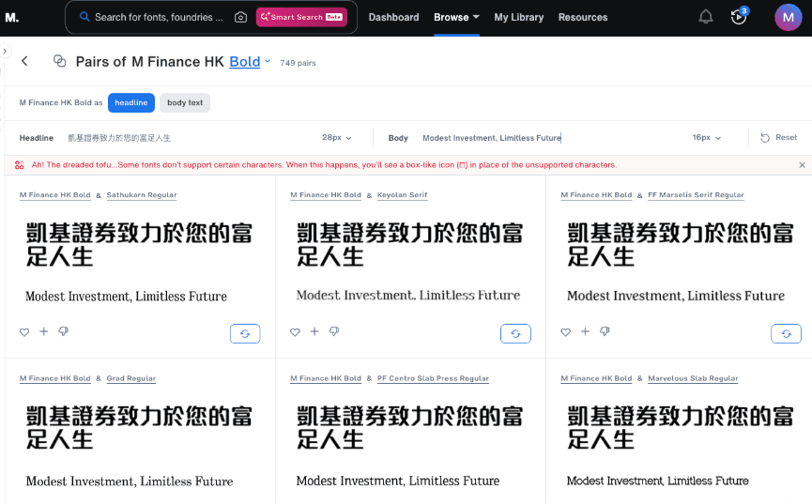Add Keyolan Serif pairing with plus icon

pyautogui.click(x=314, y=331)
